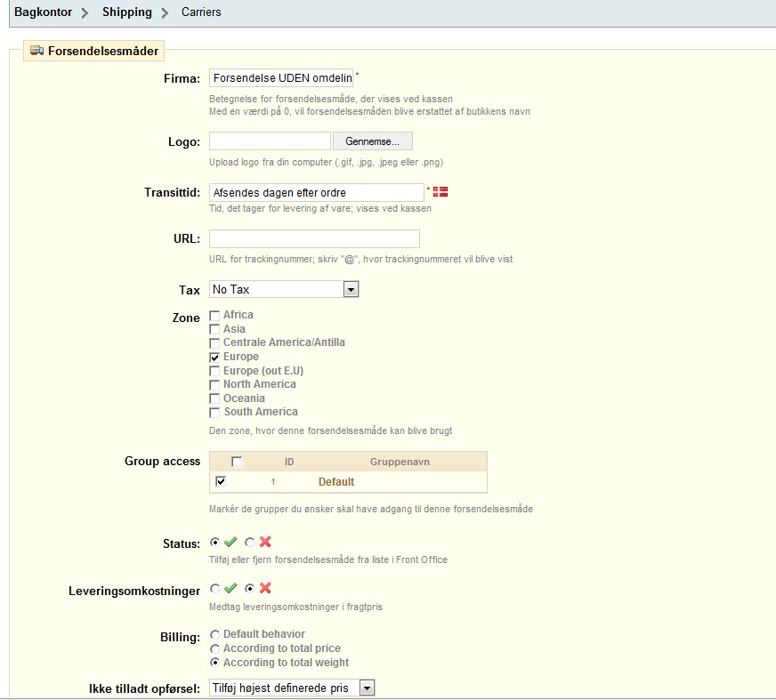Viewport: 776px width, 700px height.
Task: Click the Forsendelsesmåder section heading
Action: click(x=103, y=51)
